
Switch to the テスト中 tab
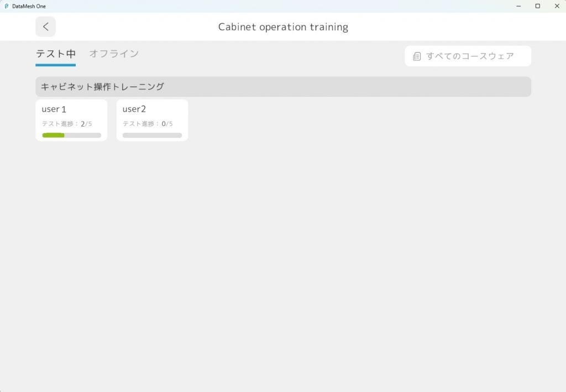point(55,54)
